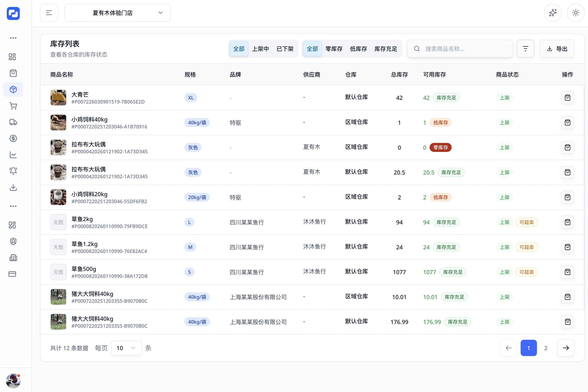Go to page 2
588x392 pixels.
click(546, 348)
